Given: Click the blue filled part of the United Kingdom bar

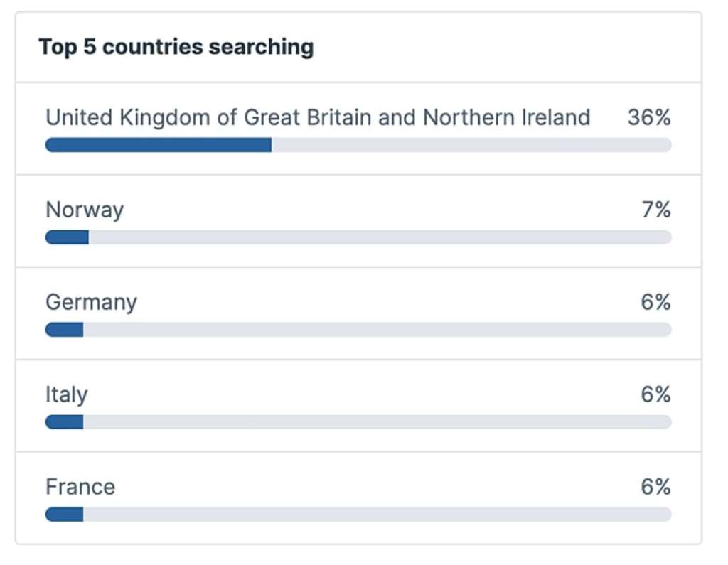Looking at the screenshot, I should 159,145.
